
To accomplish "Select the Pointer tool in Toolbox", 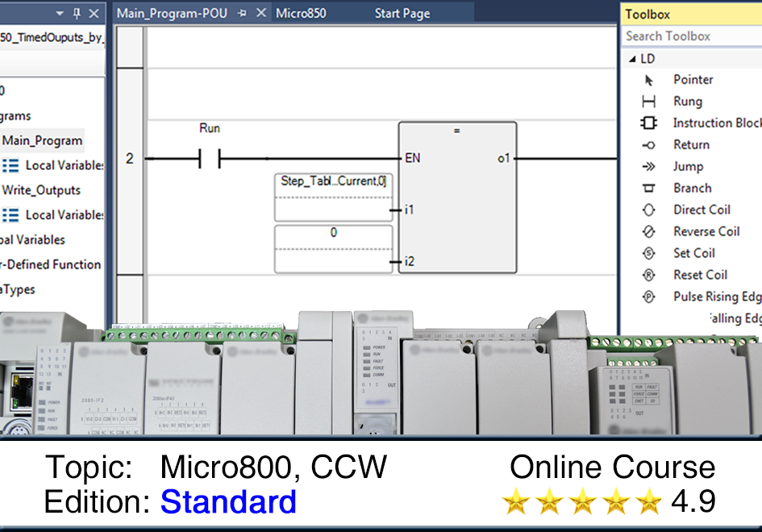I will point(648,80).
